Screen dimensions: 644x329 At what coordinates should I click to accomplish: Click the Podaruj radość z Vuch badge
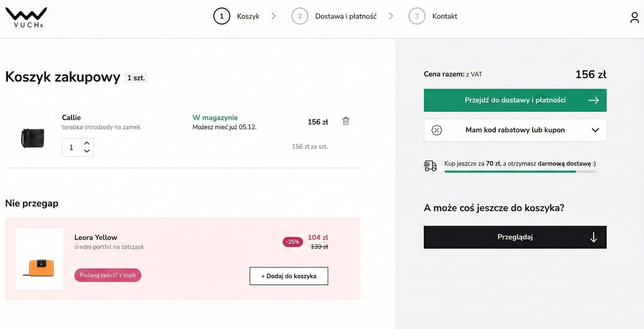107,275
